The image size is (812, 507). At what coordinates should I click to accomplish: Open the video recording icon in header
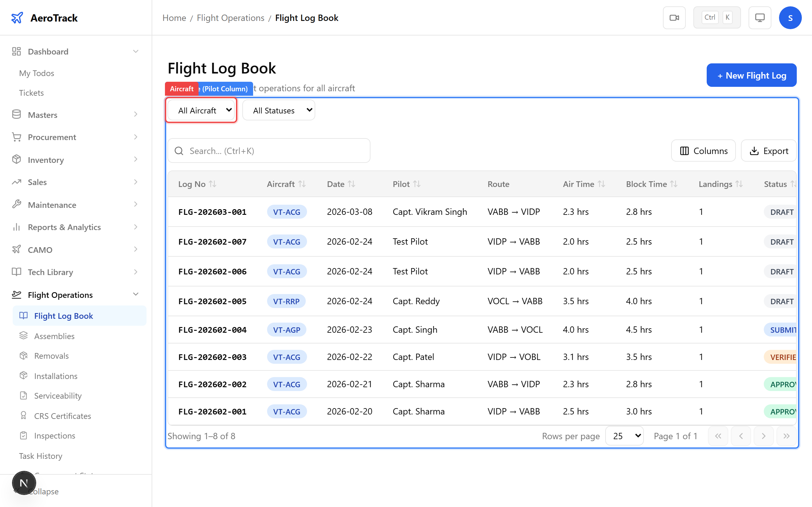(x=674, y=17)
